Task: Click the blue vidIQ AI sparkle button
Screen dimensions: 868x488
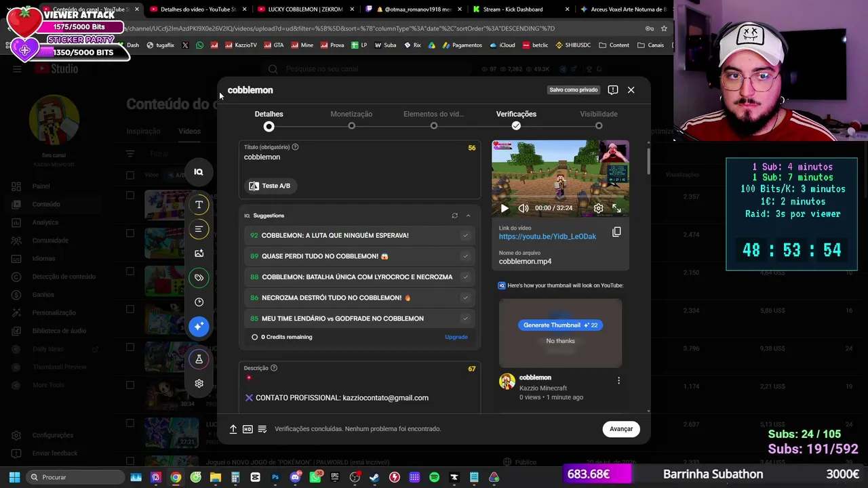Action: click(x=199, y=327)
